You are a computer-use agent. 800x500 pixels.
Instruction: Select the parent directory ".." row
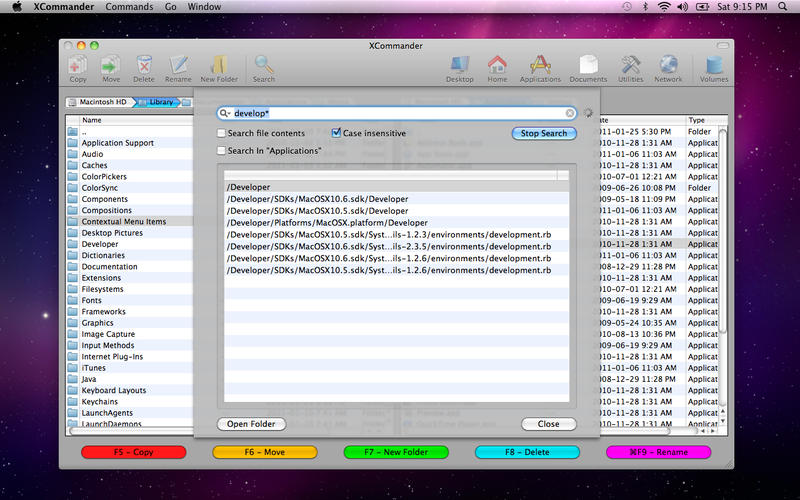click(130, 132)
